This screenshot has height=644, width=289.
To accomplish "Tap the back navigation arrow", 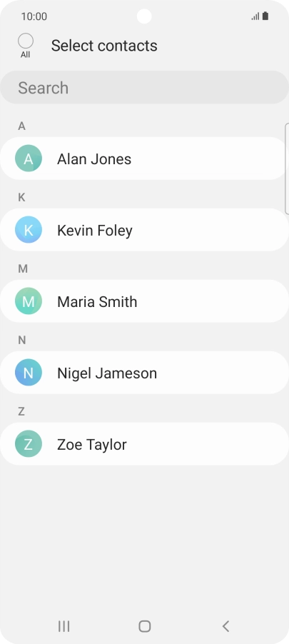I will tap(225, 626).
